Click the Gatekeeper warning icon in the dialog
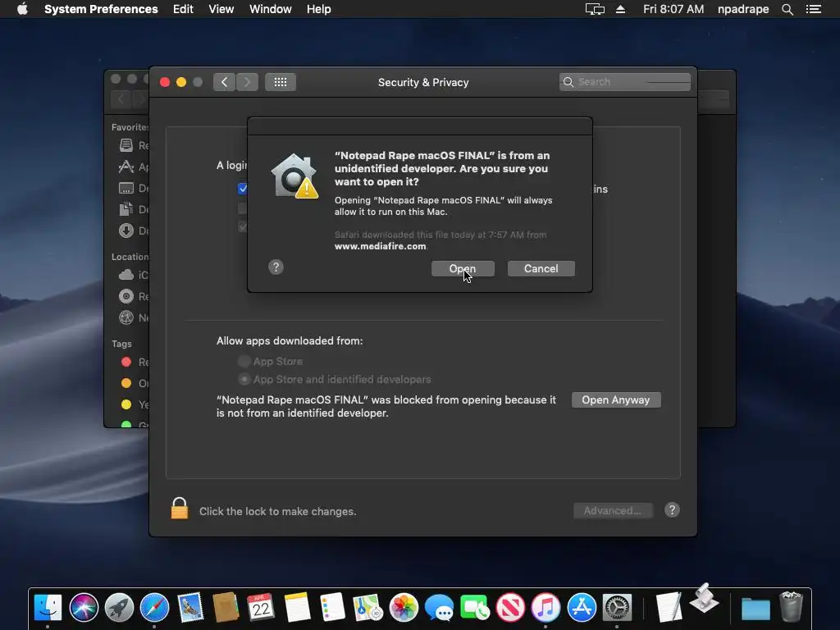The height and width of the screenshot is (630, 840). click(294, 176)
